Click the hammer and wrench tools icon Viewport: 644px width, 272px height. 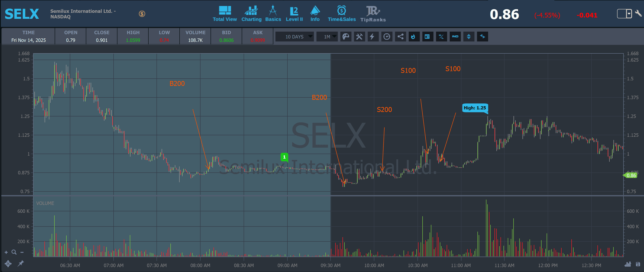coord(359,37)
